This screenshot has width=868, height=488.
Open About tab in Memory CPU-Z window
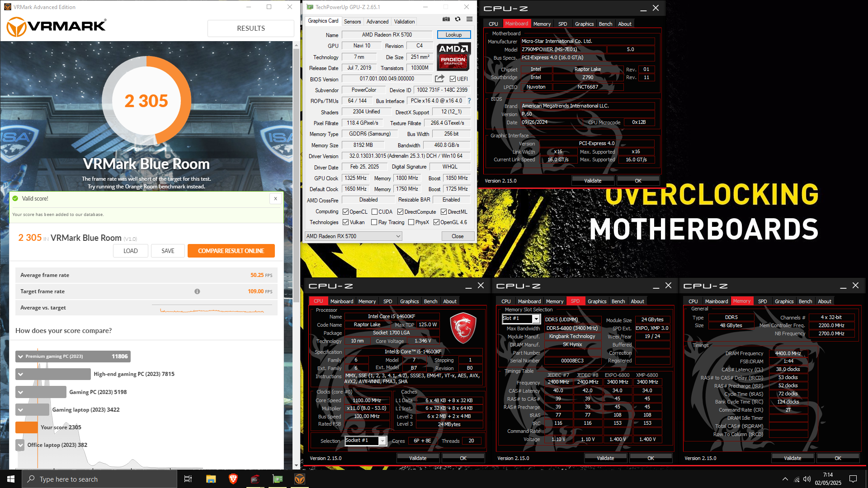click(x=825, y=301)
